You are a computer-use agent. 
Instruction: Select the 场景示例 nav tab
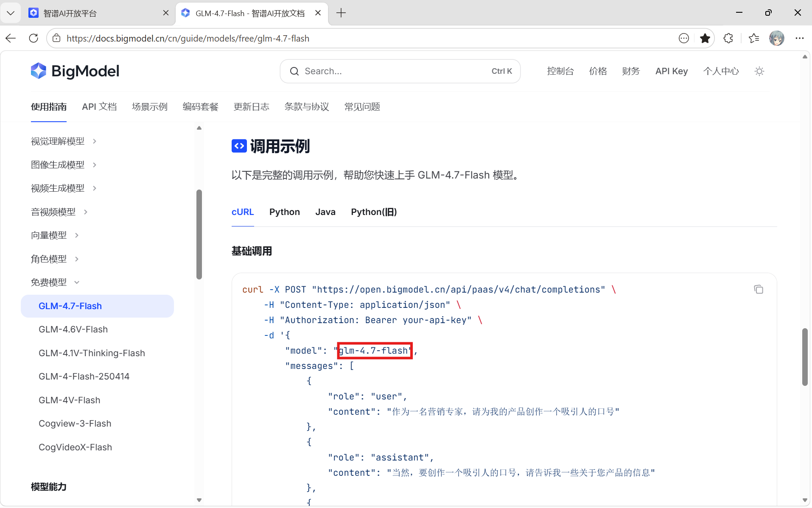[x=150, y=107]
